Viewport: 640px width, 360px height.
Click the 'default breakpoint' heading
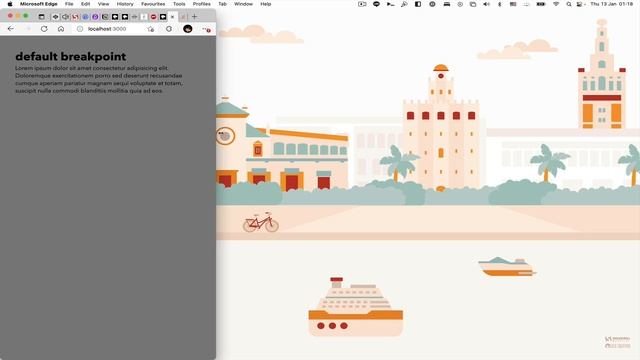(71, 56)
